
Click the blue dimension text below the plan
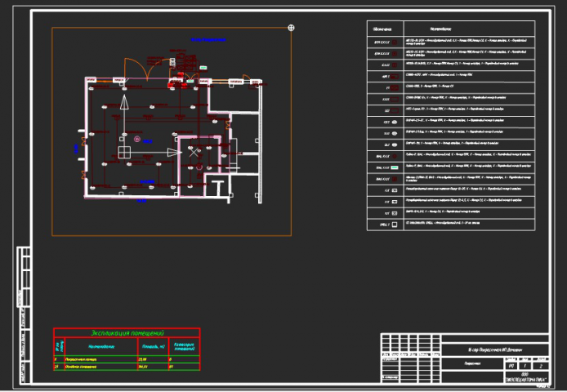pyautogui.click(x=142, y=201)
